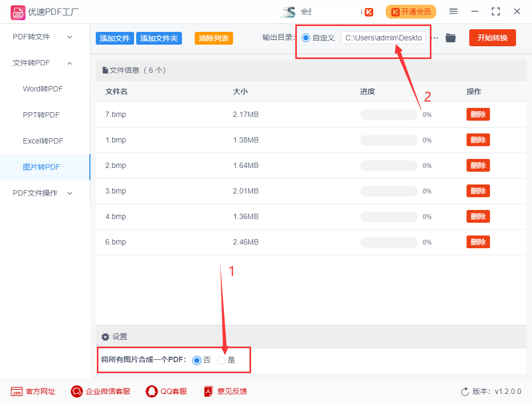Expand the PDF转文件 section
Viewport: 532px width, 404px height.
32,37
